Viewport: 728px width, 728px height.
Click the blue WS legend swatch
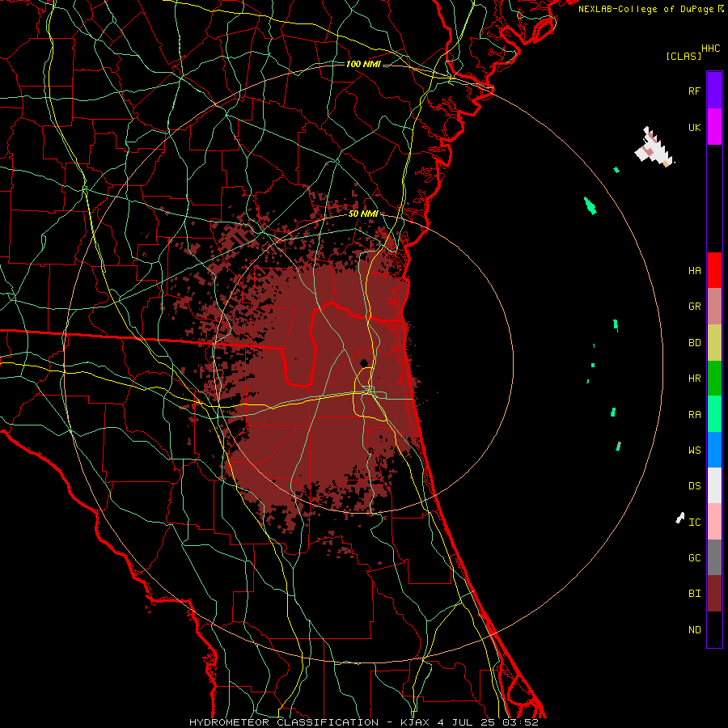tap(714, 450)
